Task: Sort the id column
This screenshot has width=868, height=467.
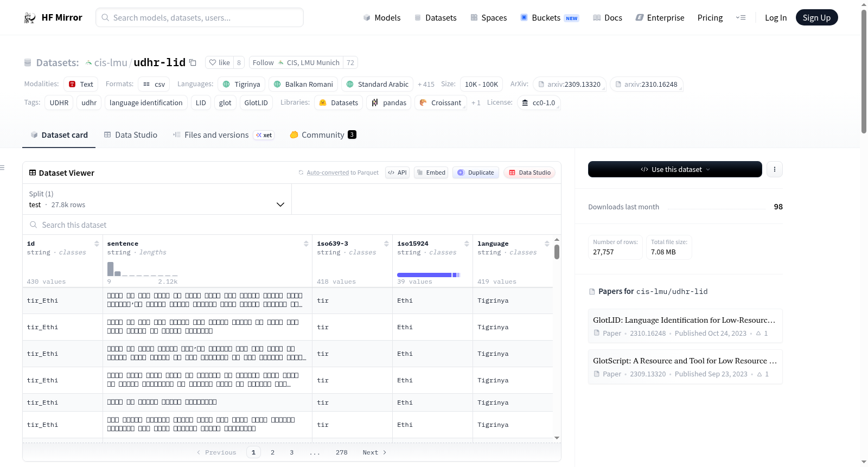Action: [97, 244]
